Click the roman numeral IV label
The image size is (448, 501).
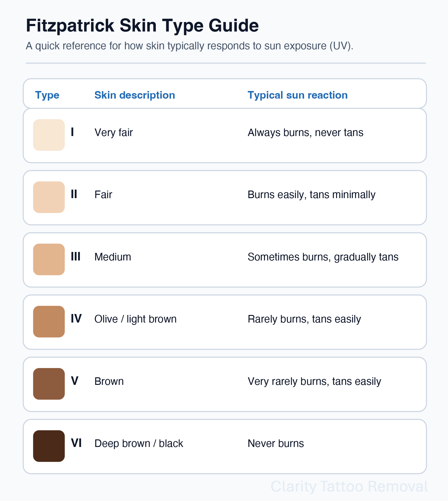(x=76, y=319)
